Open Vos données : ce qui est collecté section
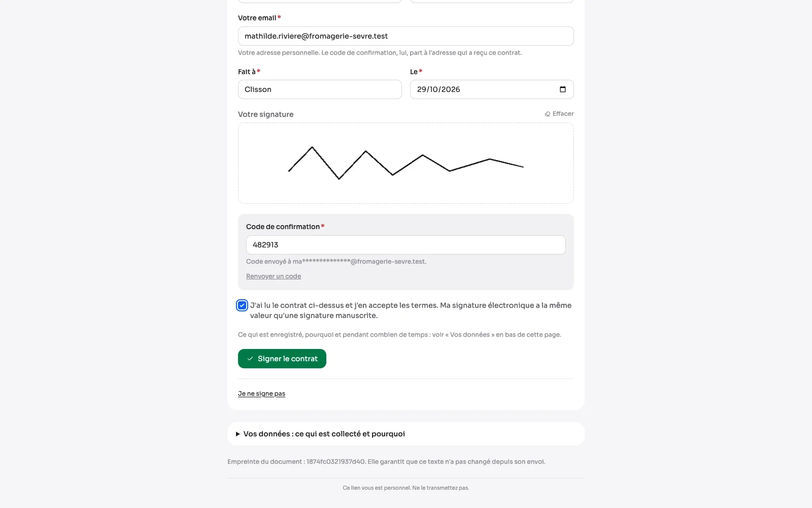 tap(406, 434)
